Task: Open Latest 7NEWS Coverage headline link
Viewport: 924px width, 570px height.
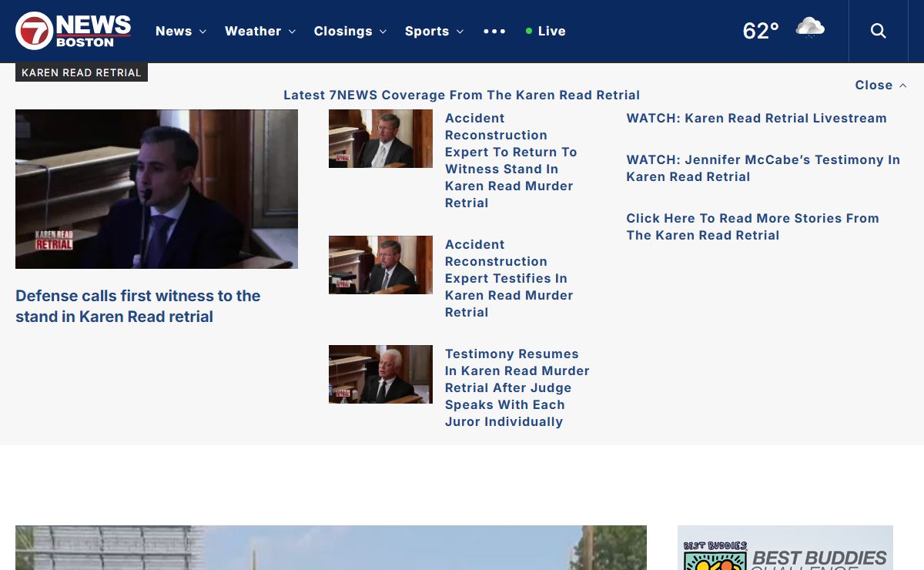Action: point(462,96)
